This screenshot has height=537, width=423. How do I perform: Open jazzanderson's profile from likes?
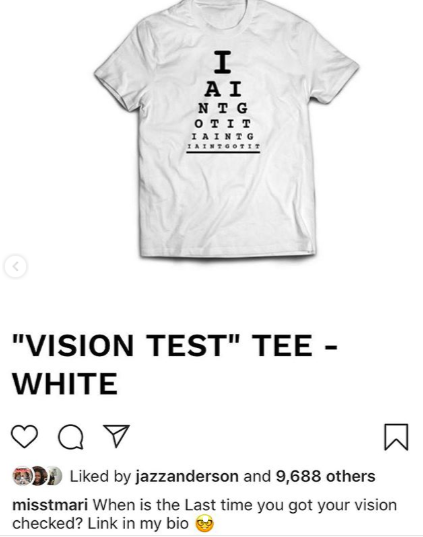187,476
